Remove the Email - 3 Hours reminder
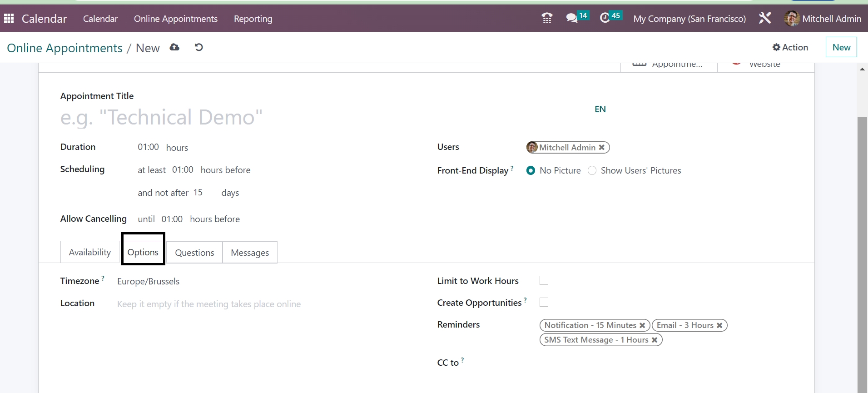Image resolution: width=868 pixels, height=393 pixels. [719, 325]
